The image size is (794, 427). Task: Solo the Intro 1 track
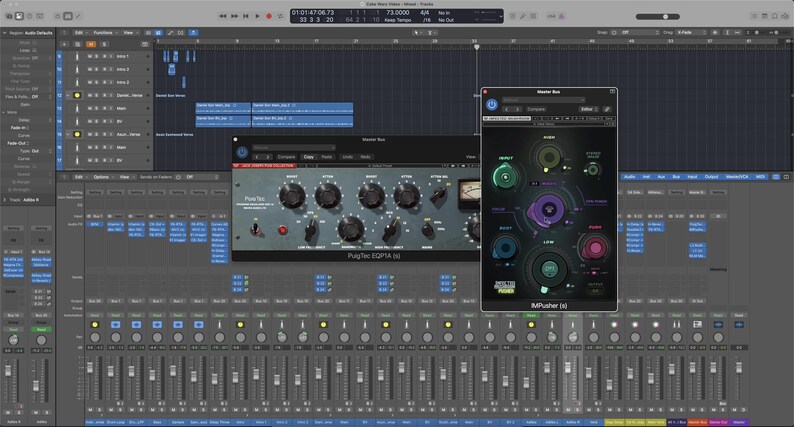click(97, 56)
